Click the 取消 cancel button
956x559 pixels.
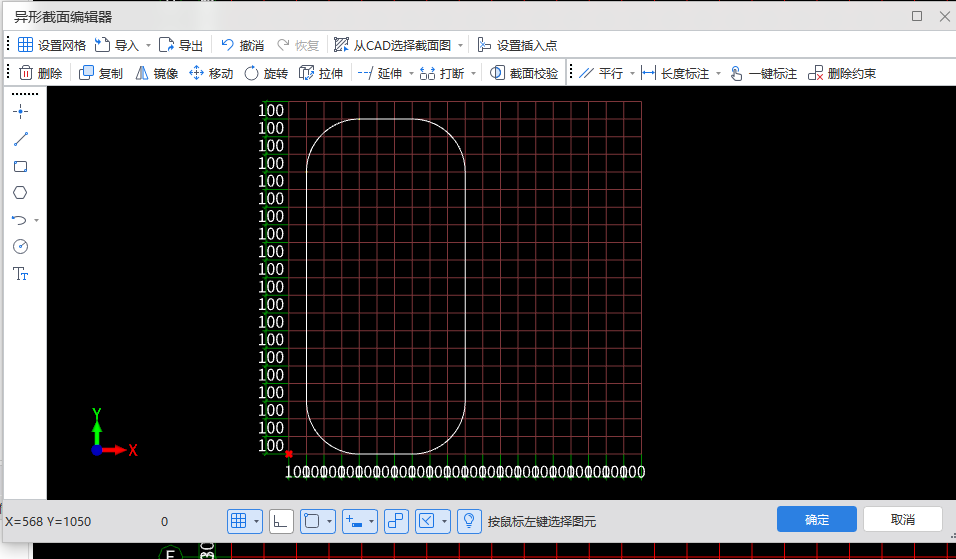903,519
